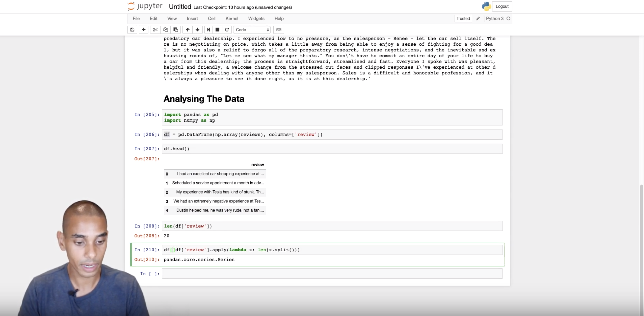644x316 pixels.
Task: Select the row 'I had an excellent car shopping'
Action: pyautogui.click(x=215, y=174)
